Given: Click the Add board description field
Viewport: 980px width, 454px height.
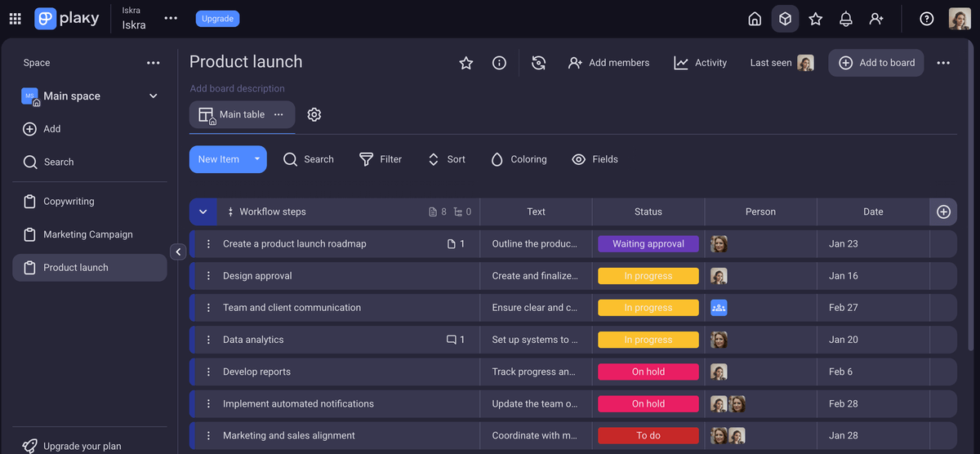Looking at the screenshot, I should (238, 88).
